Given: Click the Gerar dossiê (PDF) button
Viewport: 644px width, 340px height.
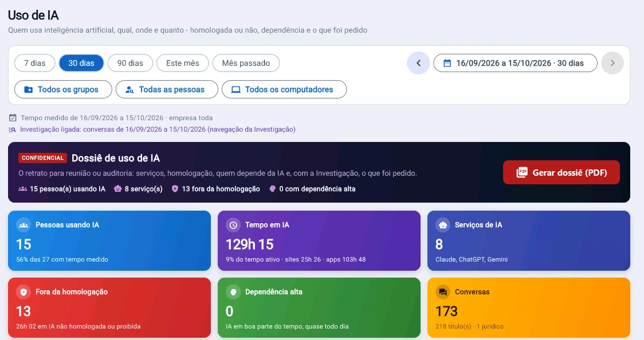Looking at the screenshot, I should coord(561,172).
